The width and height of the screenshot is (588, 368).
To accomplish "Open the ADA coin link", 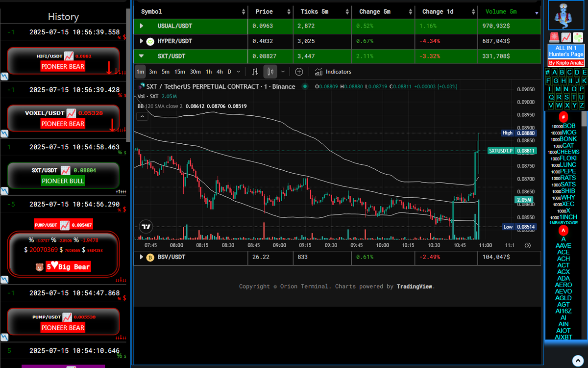I will [x=563, y=278].
